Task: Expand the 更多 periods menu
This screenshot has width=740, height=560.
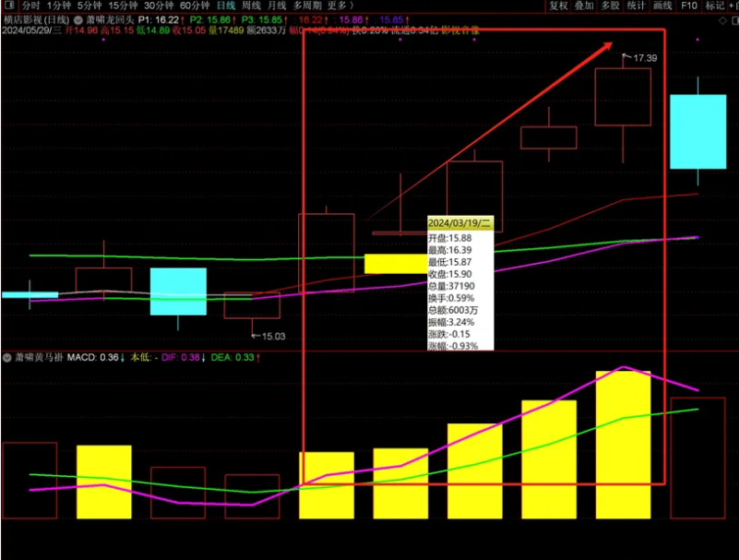Action: pyautogui.click(x=340, y=6)
